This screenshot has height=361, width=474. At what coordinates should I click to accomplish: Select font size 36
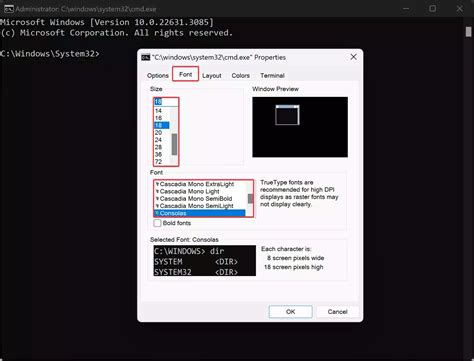[162, 155]
